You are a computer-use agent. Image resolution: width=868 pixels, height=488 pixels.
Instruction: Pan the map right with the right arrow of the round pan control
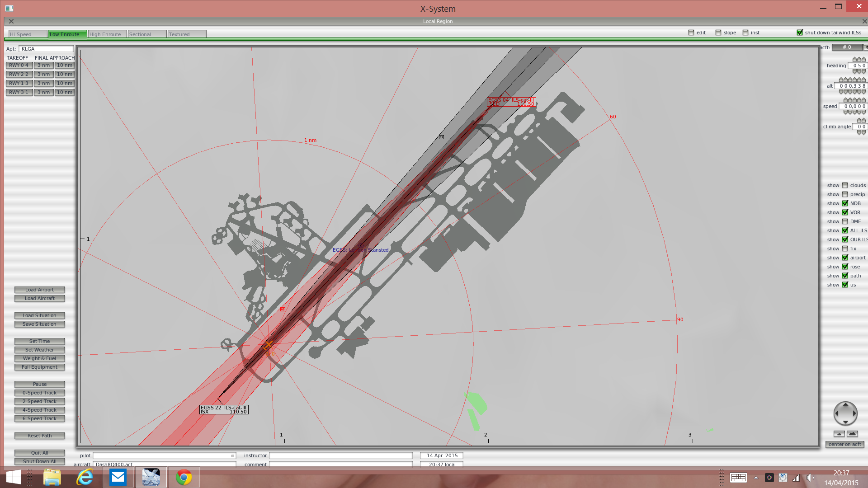click(854, 413)
